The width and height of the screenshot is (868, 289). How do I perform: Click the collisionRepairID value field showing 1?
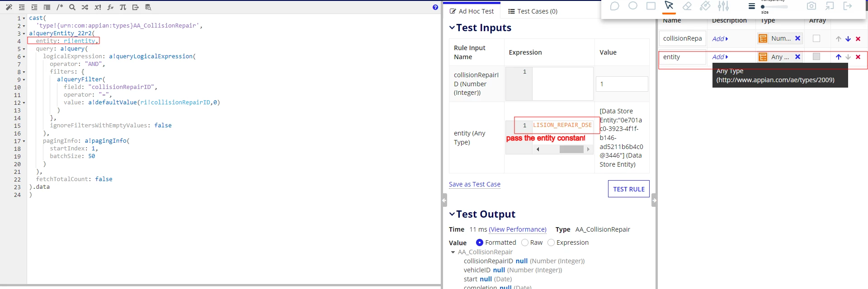622,84
